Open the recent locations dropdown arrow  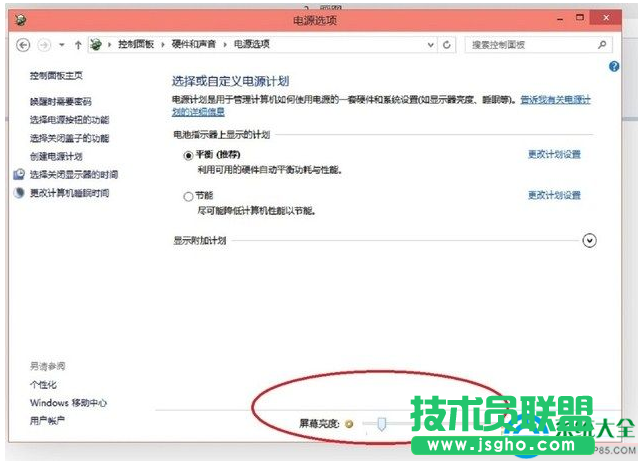(62, 45)
